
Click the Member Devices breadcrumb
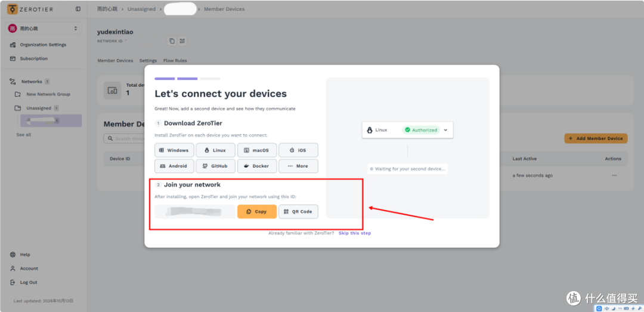[x=224, y=9]
